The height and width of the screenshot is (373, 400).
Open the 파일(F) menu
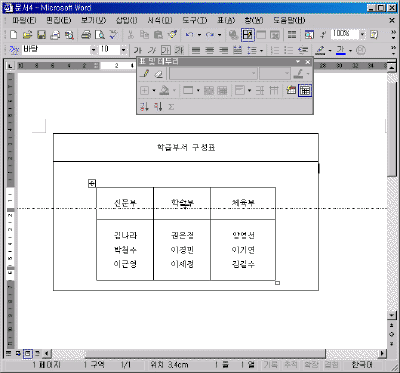pyautogui.click(x=24, y=21)
